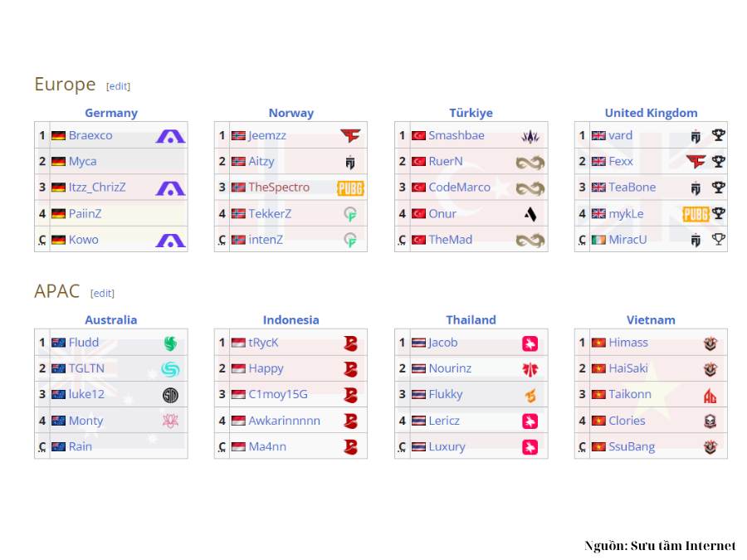Open player page for Smashbae

[x=456, y=135]
